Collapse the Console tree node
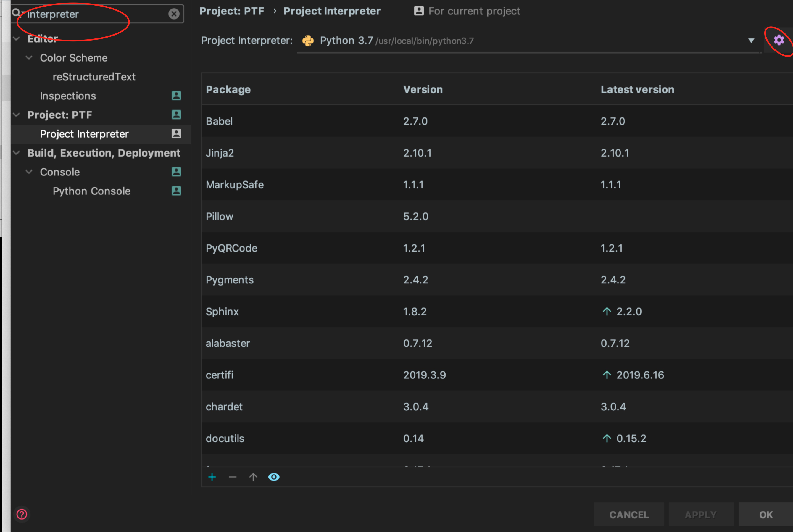The height and width of the screenshot is (532, 793). [x=29, y=172]
